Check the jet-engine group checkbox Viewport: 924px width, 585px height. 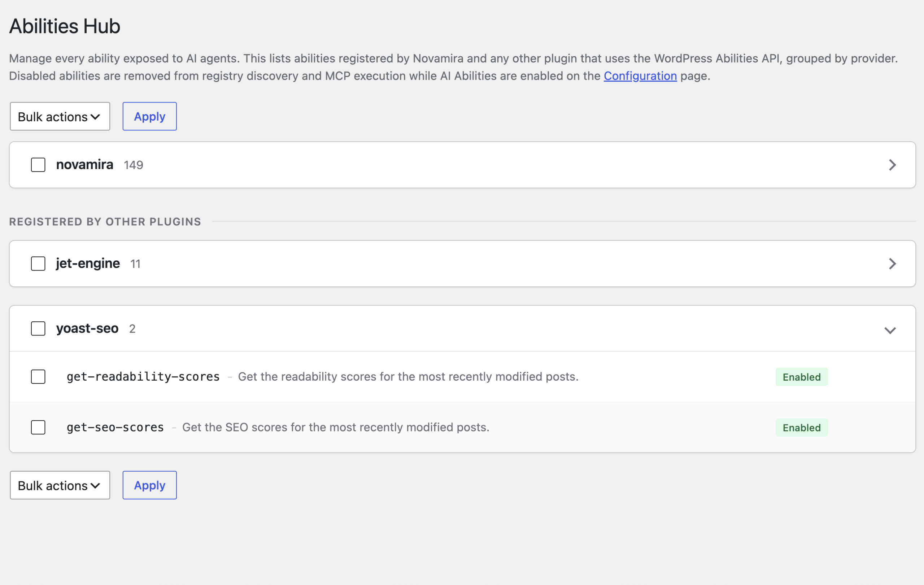[x=38, y=264]
